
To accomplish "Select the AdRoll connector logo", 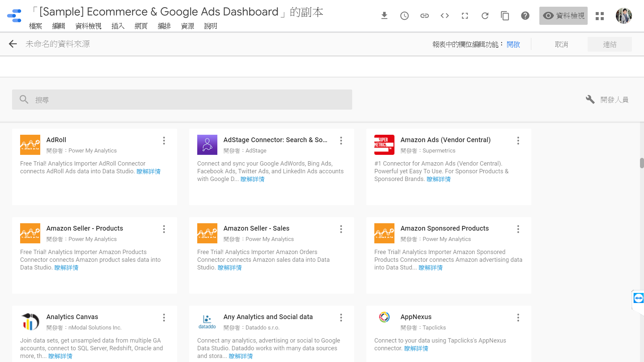I will point(30,145).
